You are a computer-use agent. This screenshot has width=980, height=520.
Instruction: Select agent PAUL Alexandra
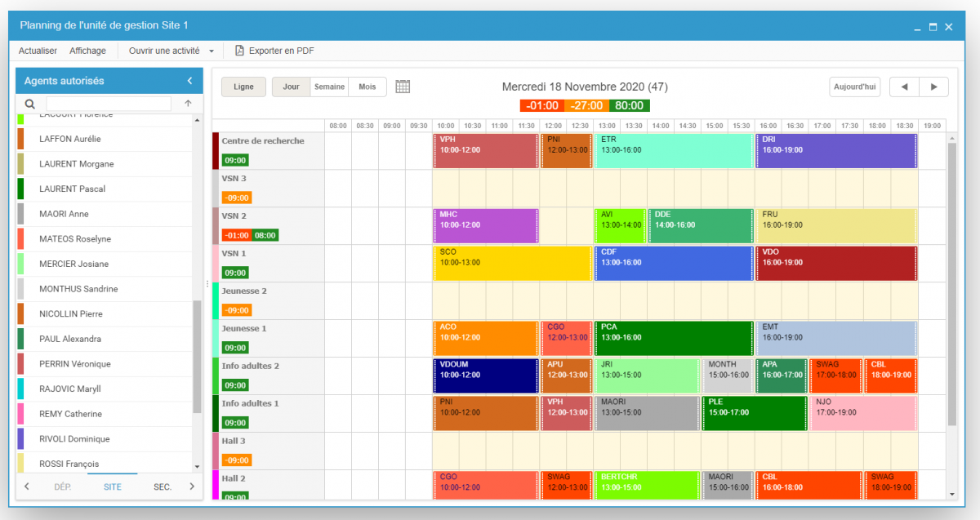[104, 339]
